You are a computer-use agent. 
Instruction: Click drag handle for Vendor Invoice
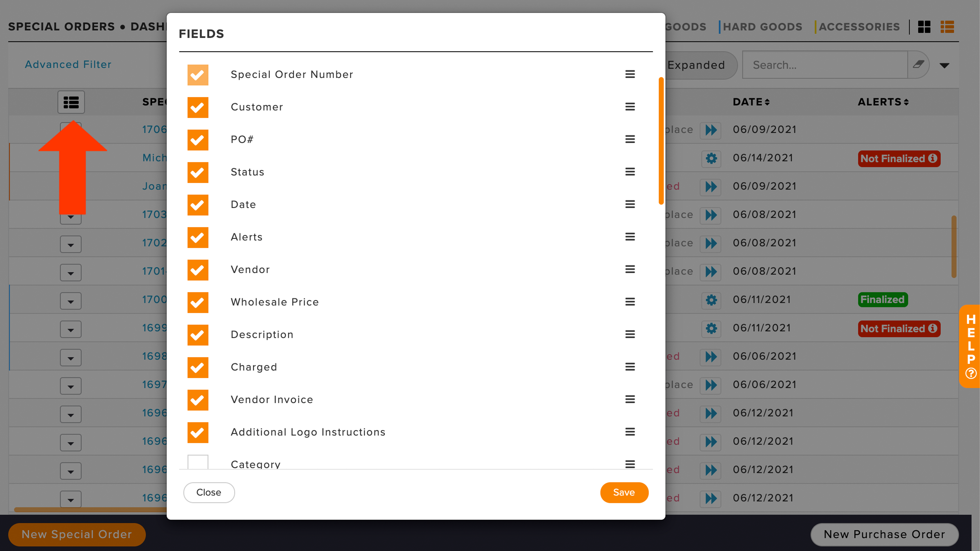630,399
